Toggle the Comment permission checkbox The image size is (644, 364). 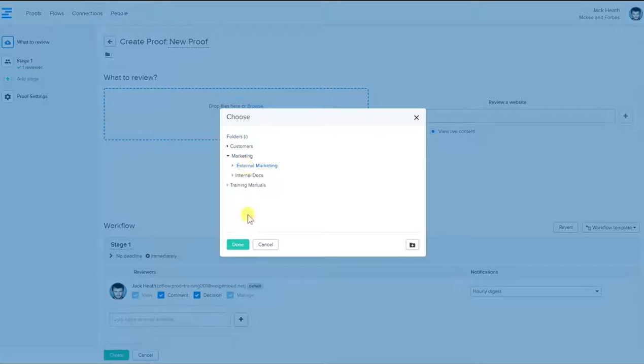coord(161,295)
